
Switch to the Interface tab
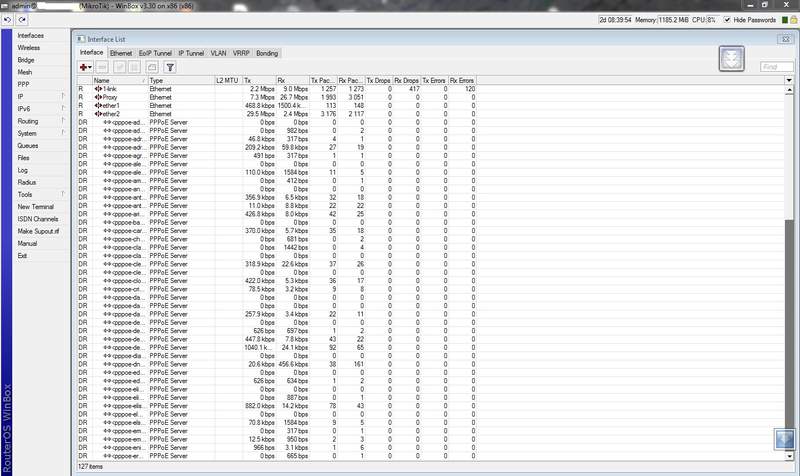91,53
